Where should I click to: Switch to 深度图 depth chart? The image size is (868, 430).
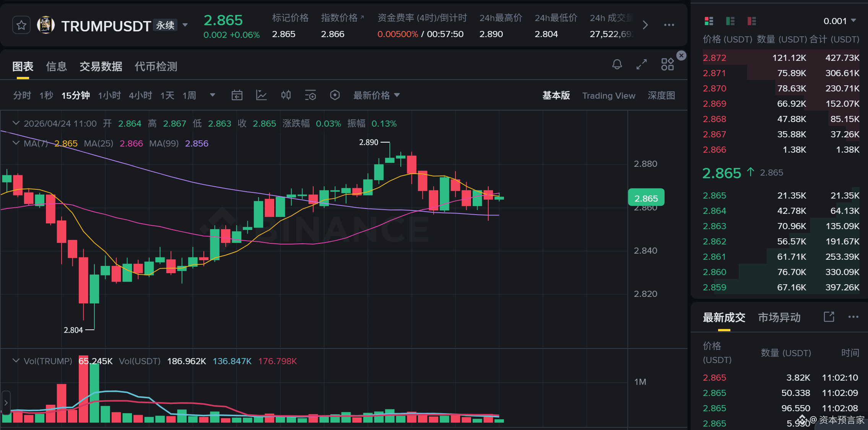[661, 95]
